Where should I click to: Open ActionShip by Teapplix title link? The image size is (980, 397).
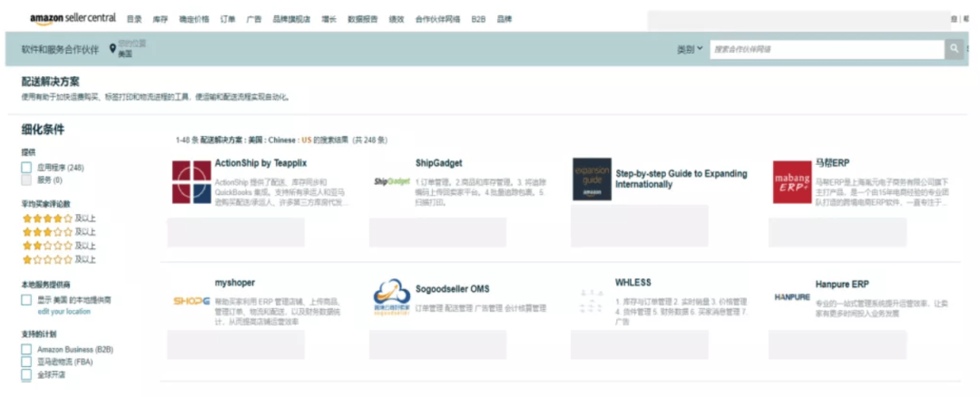click(x=261, y=163)
